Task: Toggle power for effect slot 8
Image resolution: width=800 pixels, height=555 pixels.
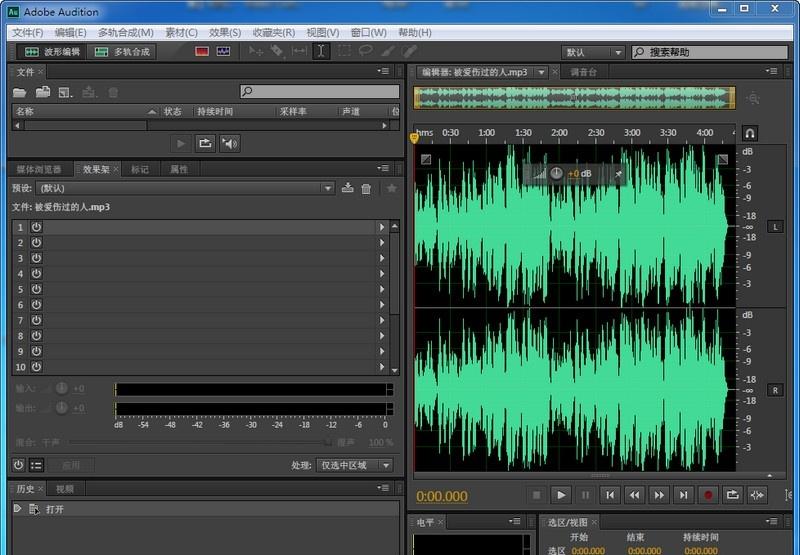Action: click(x=36, y=336)
